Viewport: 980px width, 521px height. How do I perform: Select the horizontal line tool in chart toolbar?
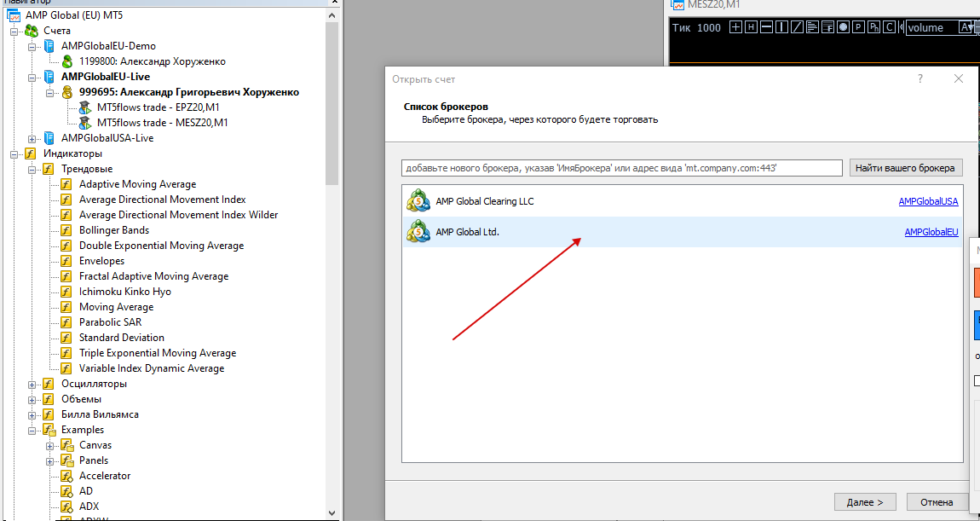point(766,27)
